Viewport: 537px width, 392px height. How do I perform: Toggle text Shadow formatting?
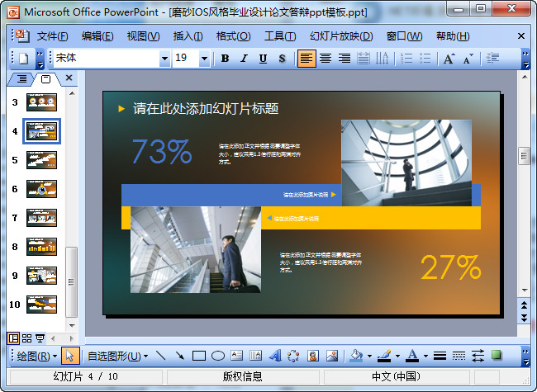pyautogui.click(x=282, y=59)
